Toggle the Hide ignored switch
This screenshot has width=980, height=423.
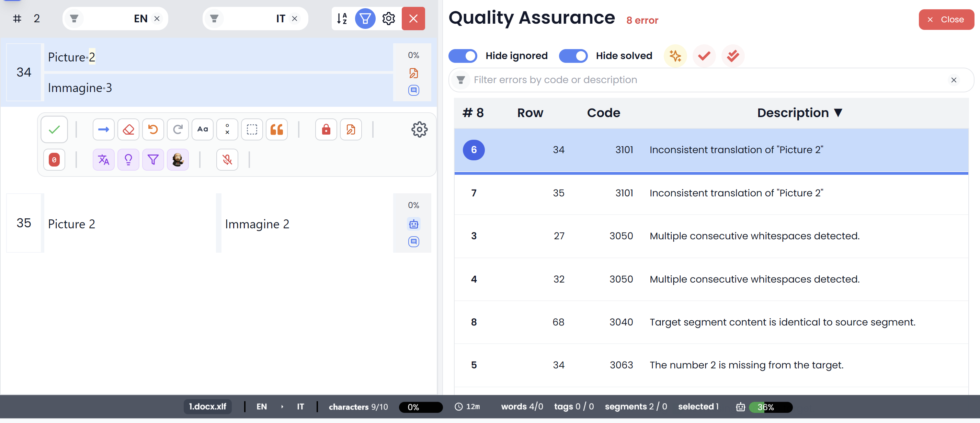(x=463, y=56)
